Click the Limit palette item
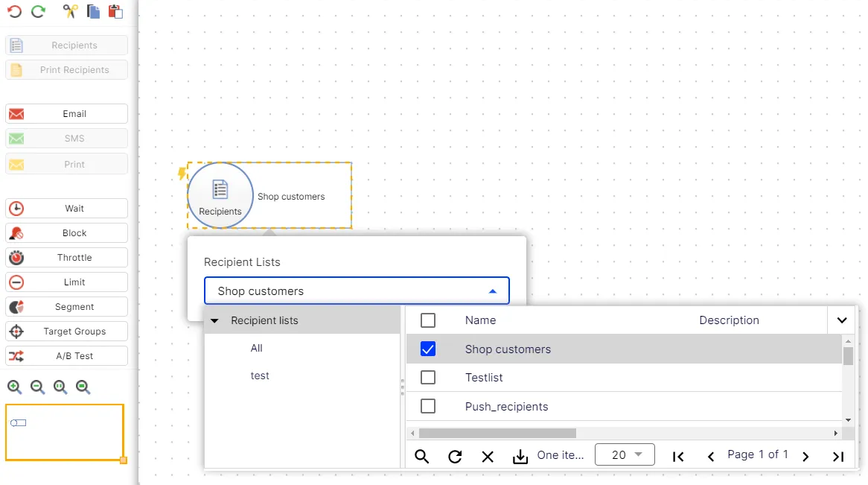 click(66, 282)
